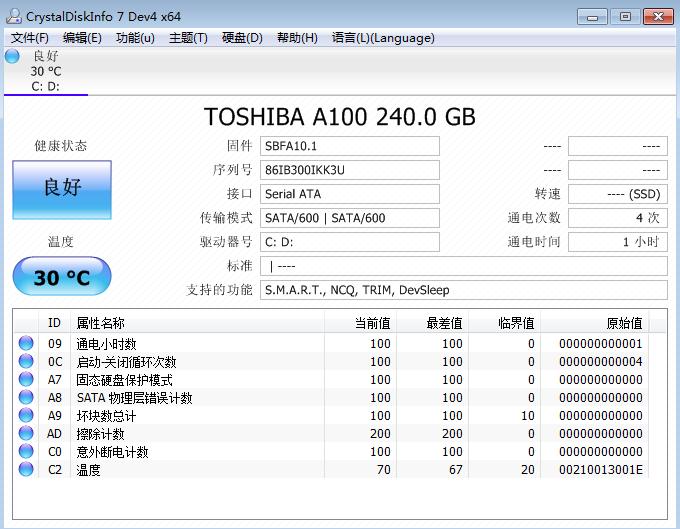The image size is (680, 529).
Task: Click the rotation rate field ---- (SSD)
Action: 618,194
